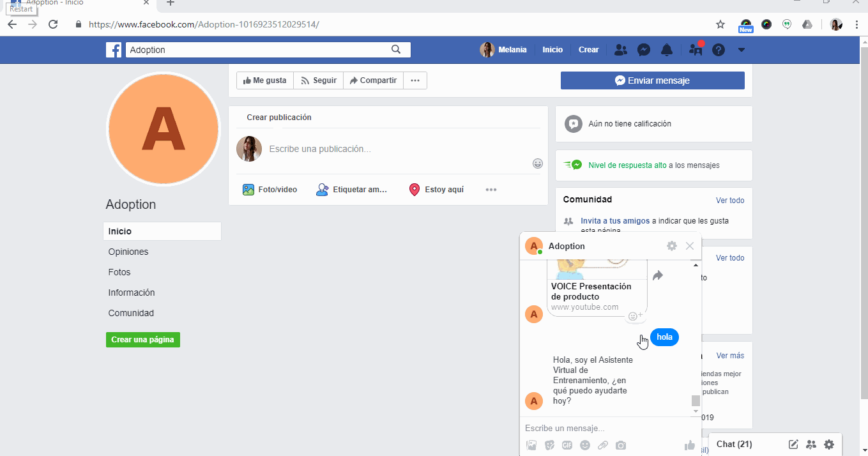The width and height of the screenshot is (868, 456).
Task: Click the Enviar mensaje button
Action: (652, 80)
